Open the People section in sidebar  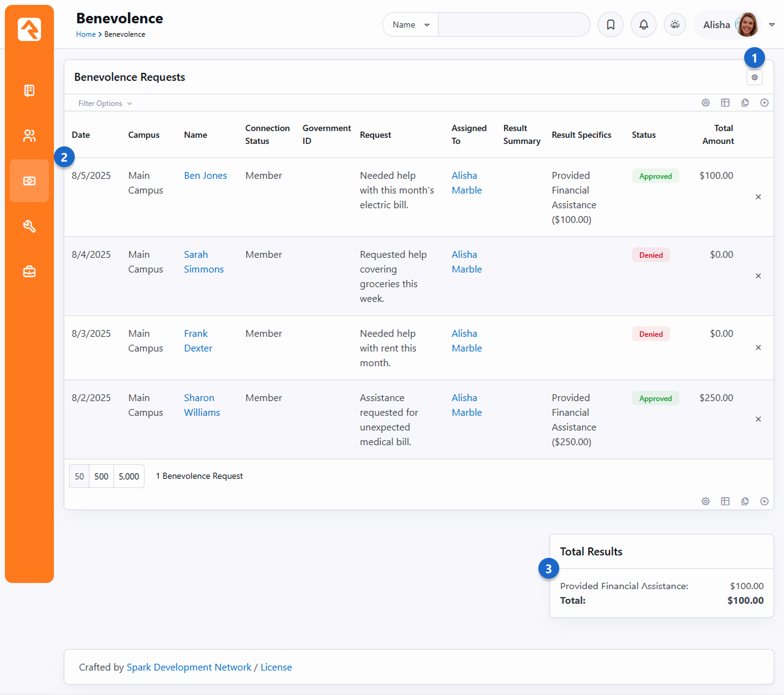[29, 136]
